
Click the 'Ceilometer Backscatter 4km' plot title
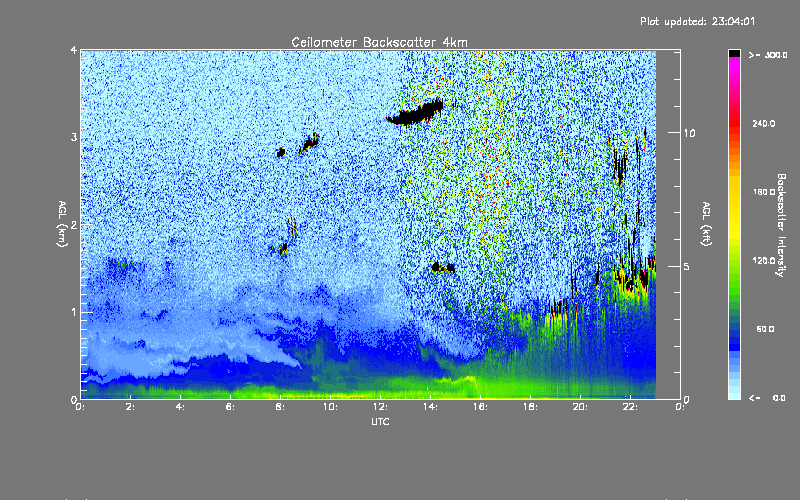(x=379, y=42)
